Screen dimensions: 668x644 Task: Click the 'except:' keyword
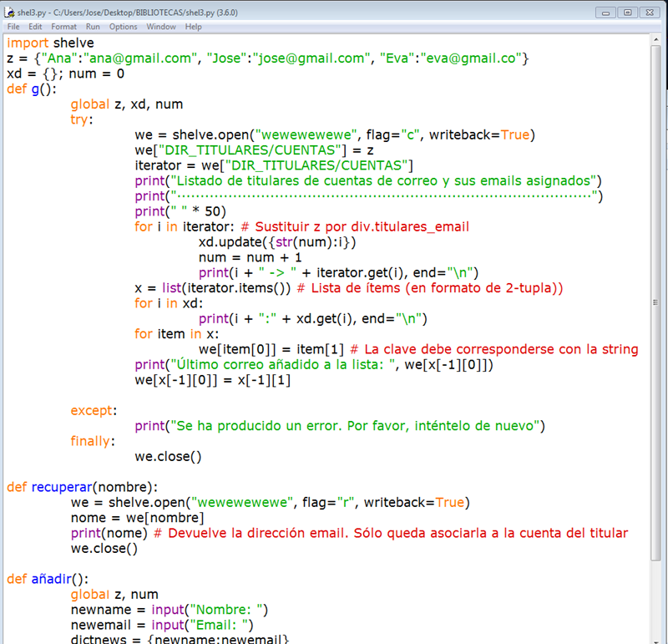[x=94, y=411]
